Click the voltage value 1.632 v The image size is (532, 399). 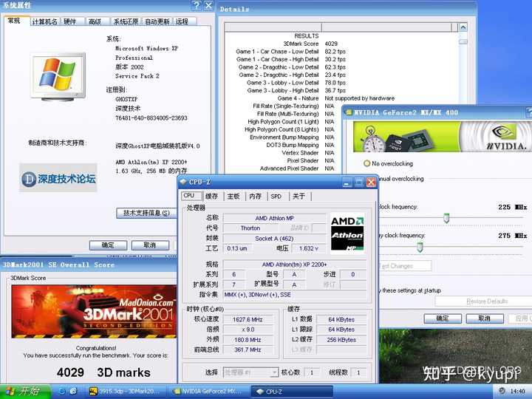tap(308, 248)
